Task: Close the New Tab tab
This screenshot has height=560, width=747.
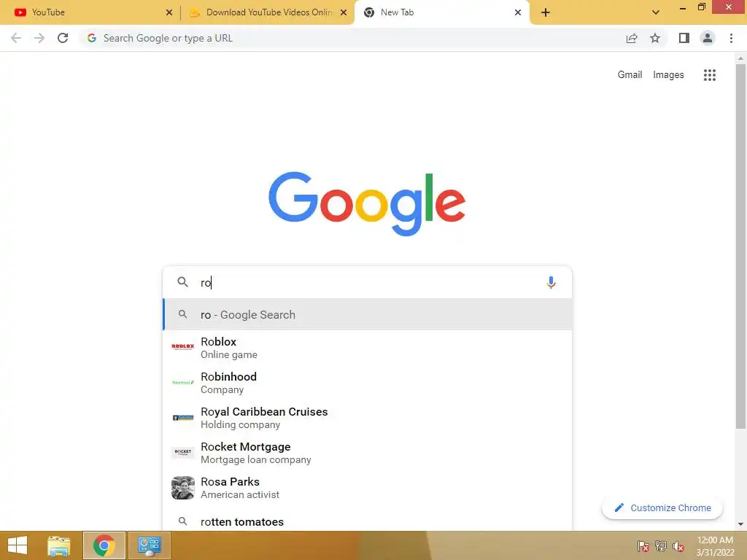Action: 518,12
